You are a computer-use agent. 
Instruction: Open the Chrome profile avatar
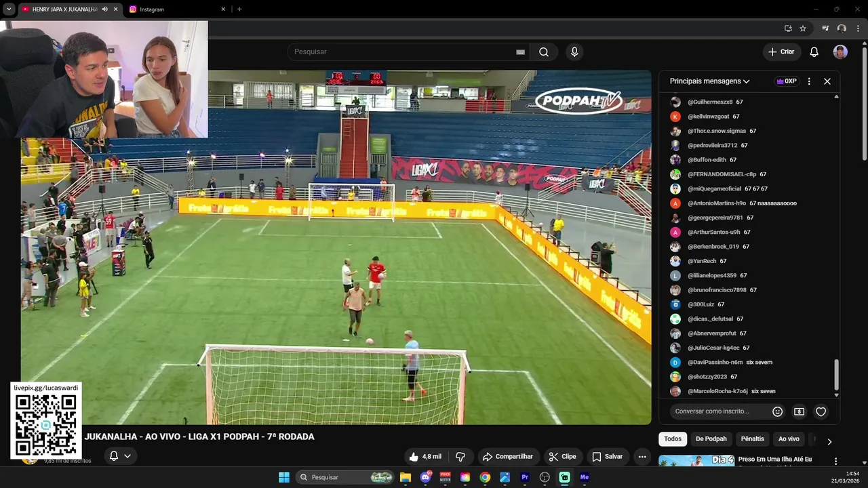click(842, 28)
